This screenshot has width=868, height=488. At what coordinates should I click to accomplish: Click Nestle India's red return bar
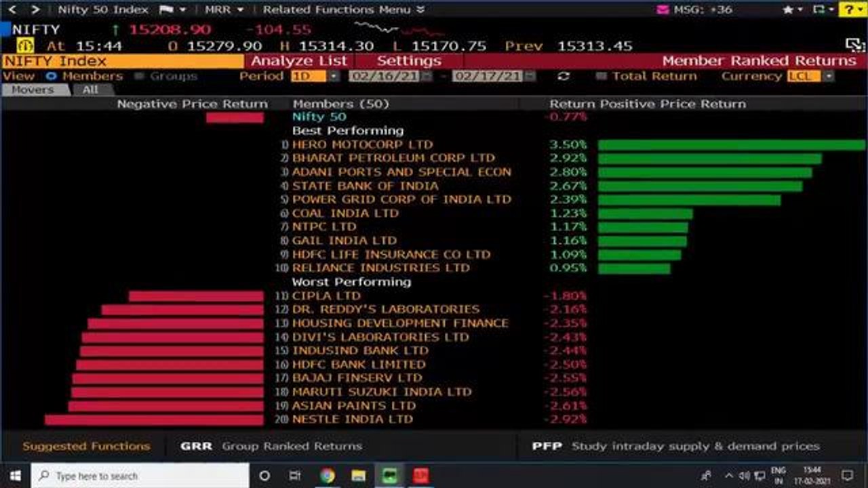point(154,420)
